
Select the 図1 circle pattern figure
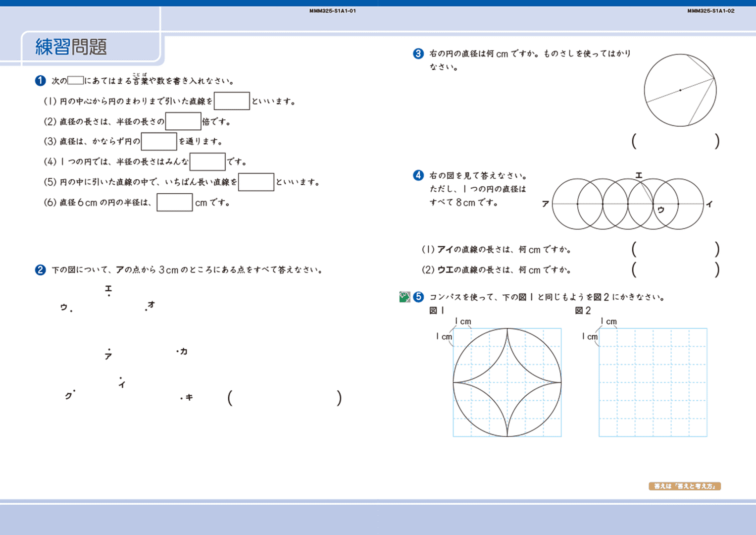(507, 382)
